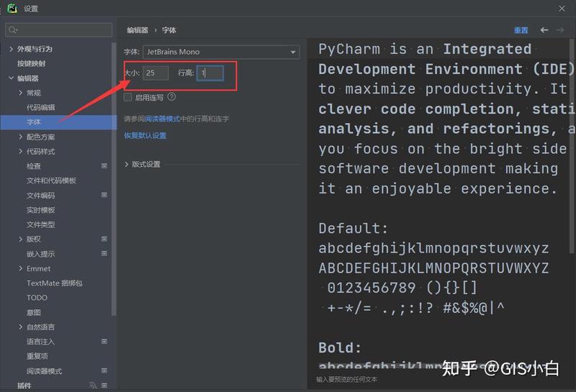Click the project-level icon next to 检查

(104, 166)
